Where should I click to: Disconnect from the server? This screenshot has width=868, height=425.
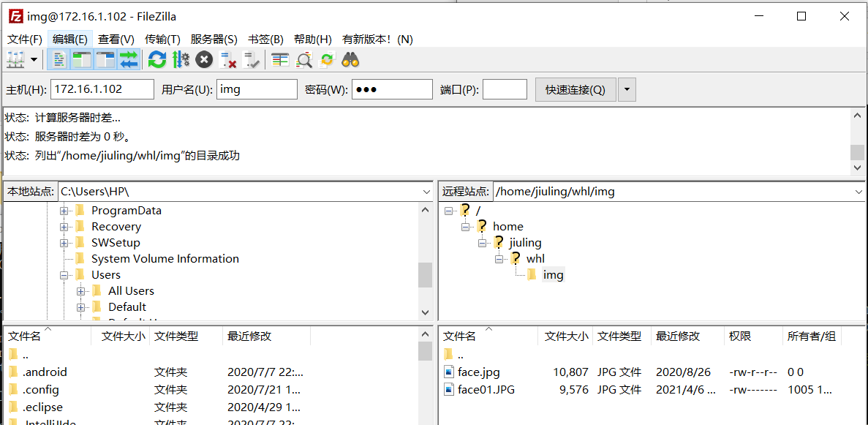pyautogui.click(x=227, y=59)
